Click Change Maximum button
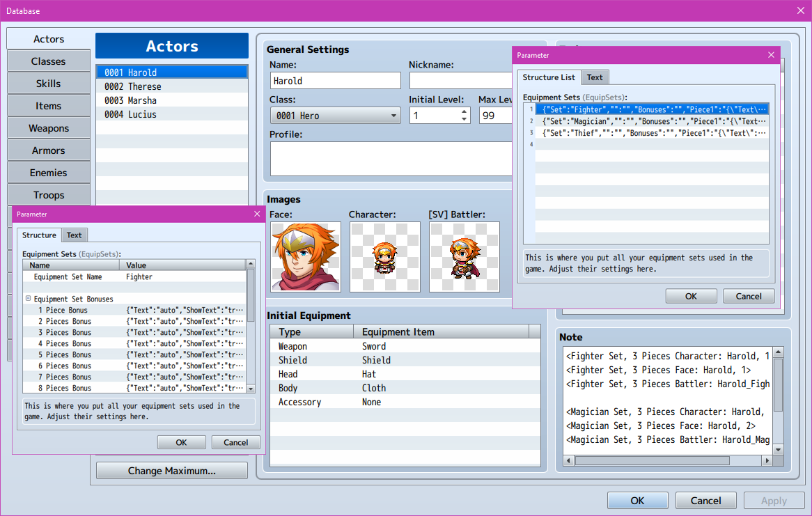This screenshot has height=516, width=812. (x=172, y=471)
